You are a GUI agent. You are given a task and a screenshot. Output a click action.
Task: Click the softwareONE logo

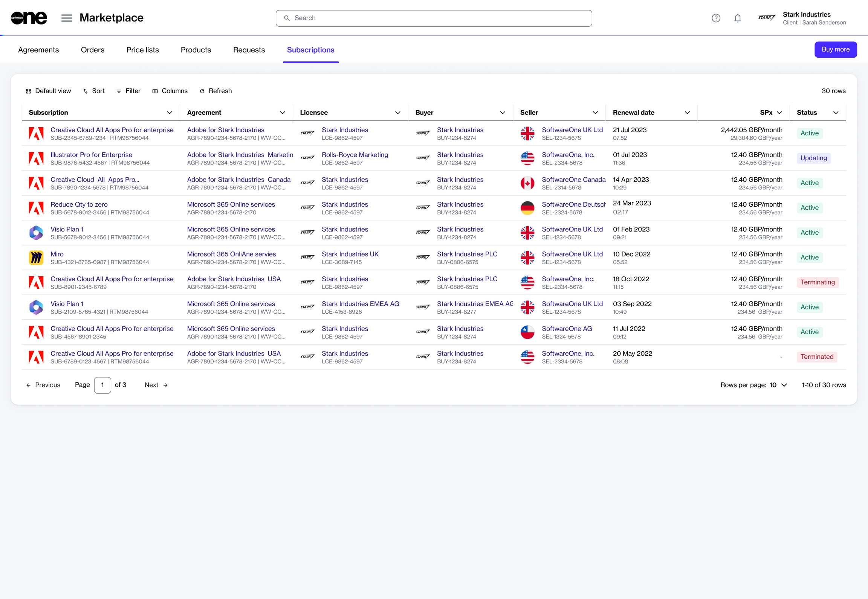pyautogui.click(x=29, y=18)
